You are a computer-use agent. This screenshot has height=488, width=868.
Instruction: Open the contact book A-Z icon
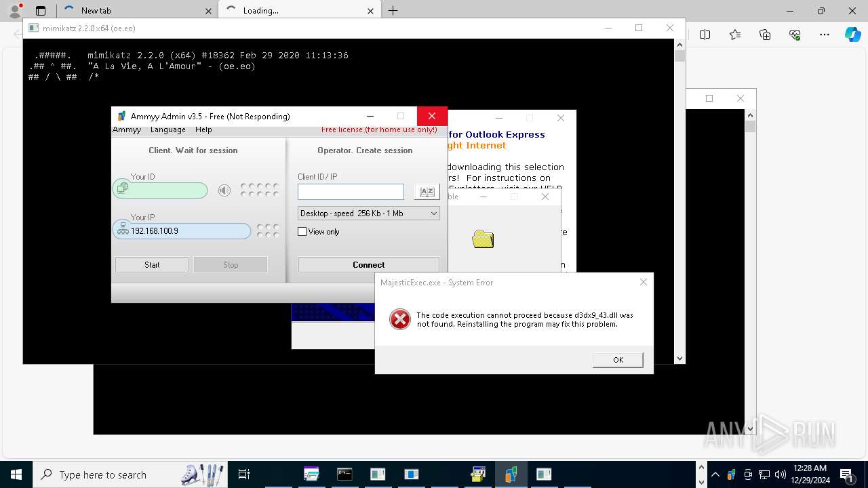coord(427,192)
